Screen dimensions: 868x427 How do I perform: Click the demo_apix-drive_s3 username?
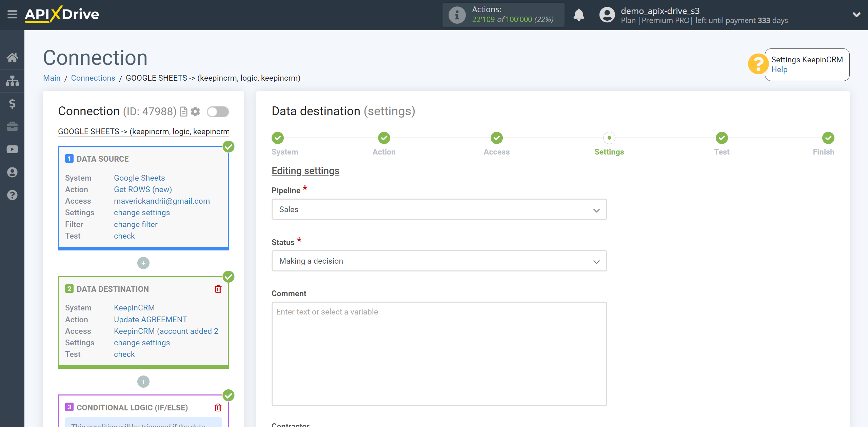(660, 11)
